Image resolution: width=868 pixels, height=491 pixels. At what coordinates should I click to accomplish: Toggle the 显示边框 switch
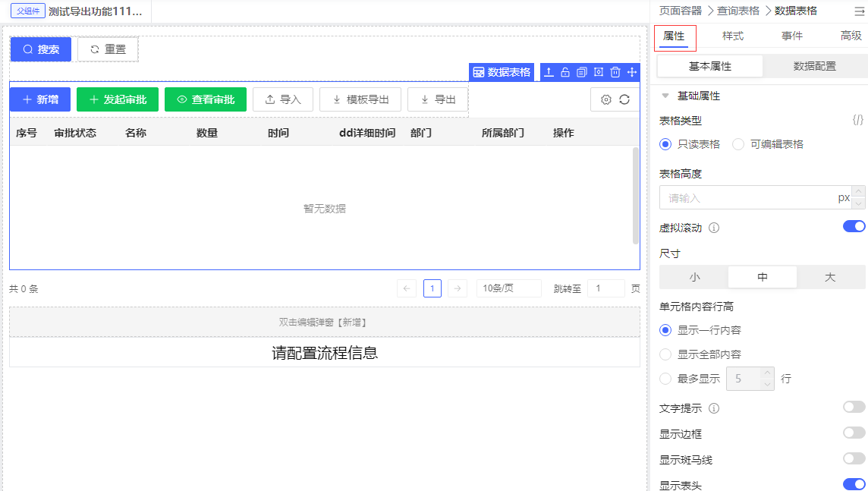tap(854, 433)
